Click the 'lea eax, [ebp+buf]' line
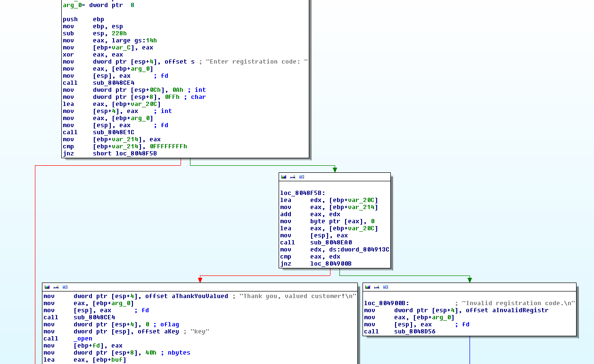 point(85,360)
